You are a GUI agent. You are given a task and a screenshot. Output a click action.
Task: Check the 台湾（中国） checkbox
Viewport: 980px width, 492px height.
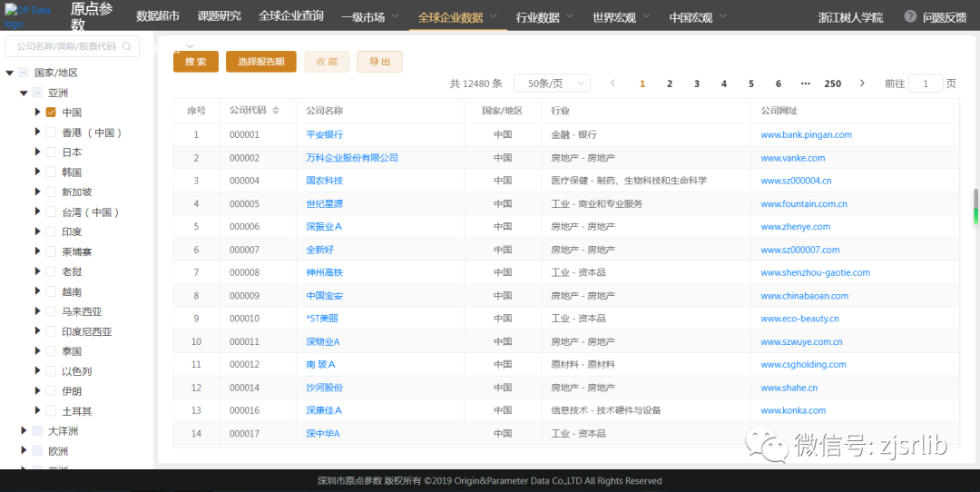click(51, 212)
